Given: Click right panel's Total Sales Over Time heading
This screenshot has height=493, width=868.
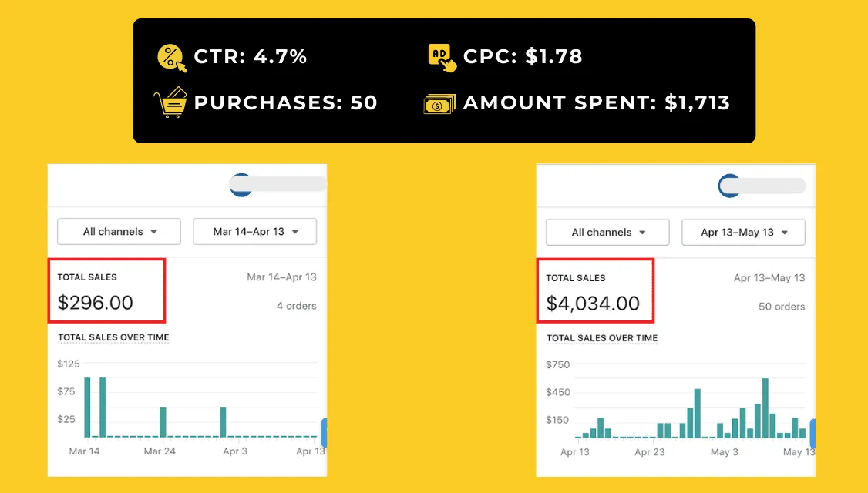Looking at the screenshot, I should [602, 338].
